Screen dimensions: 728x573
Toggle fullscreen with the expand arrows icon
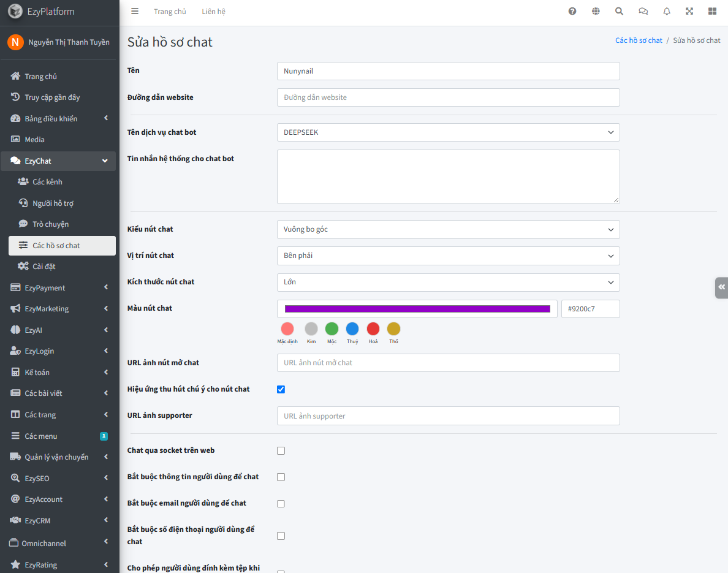pyautogui.click(x=689, y=11)
